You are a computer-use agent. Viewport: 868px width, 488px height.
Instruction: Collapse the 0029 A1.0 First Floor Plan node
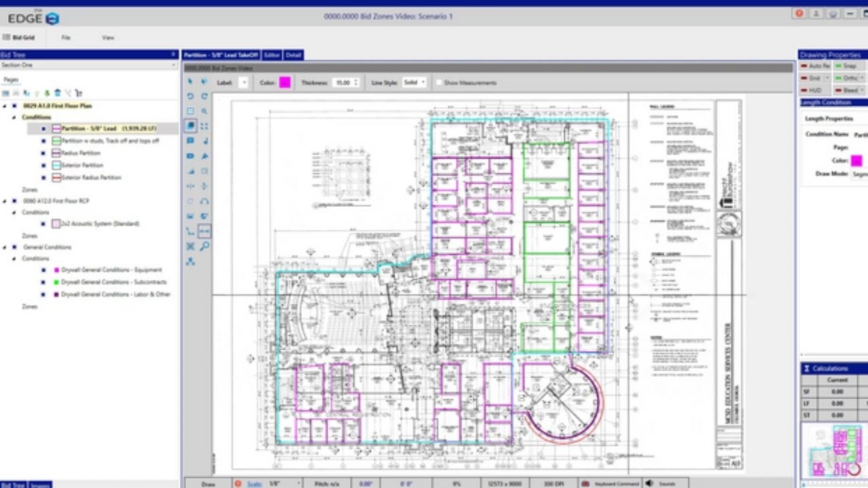pyautogui.click(x=5, y=106)
